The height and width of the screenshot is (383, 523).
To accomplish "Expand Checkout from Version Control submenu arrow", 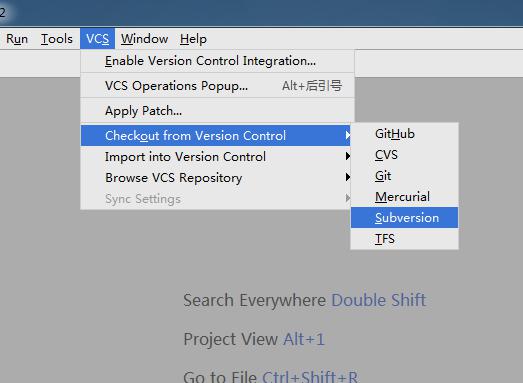I will click(x=347, y=135).
